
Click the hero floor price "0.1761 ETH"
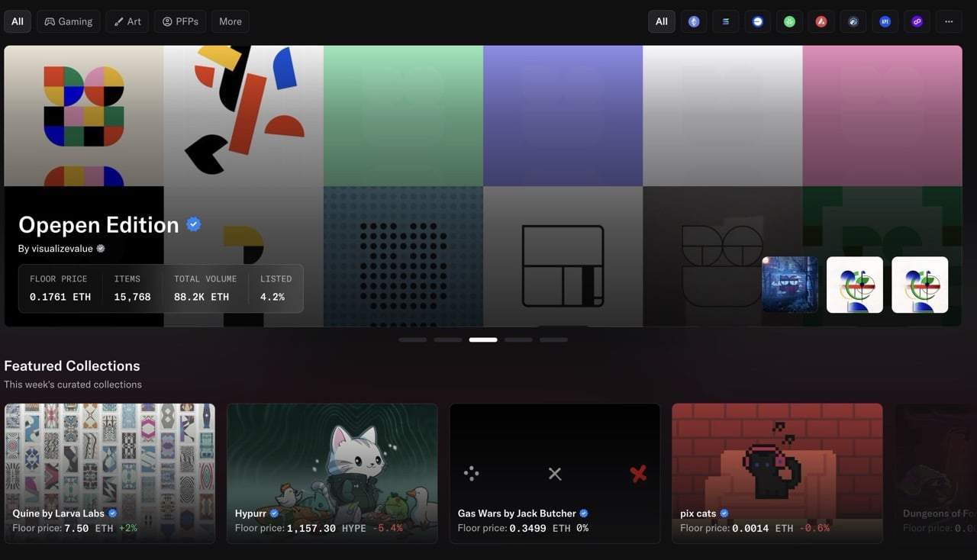pos(60,297)
